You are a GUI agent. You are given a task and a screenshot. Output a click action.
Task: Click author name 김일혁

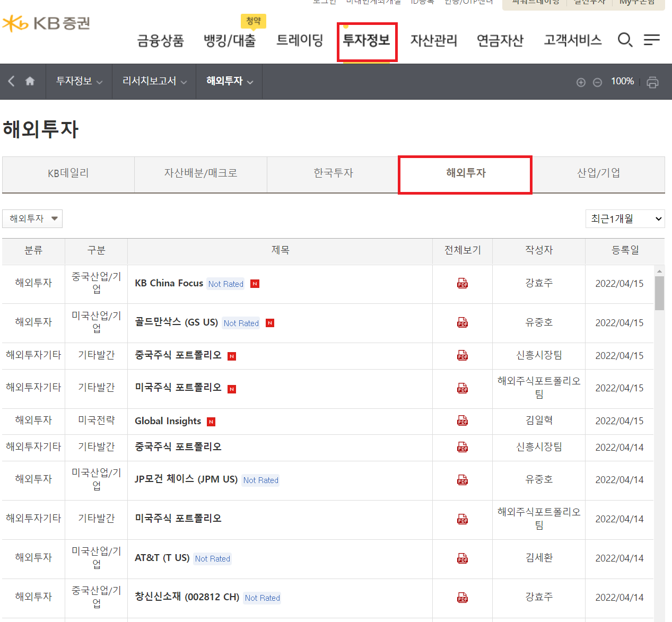click(x=539, y=420)
